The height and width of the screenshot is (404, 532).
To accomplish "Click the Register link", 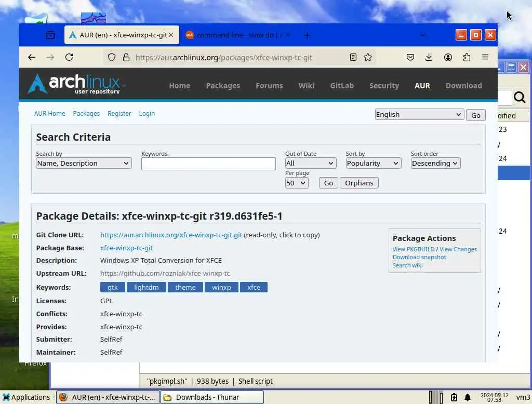I will coord(119,114).
